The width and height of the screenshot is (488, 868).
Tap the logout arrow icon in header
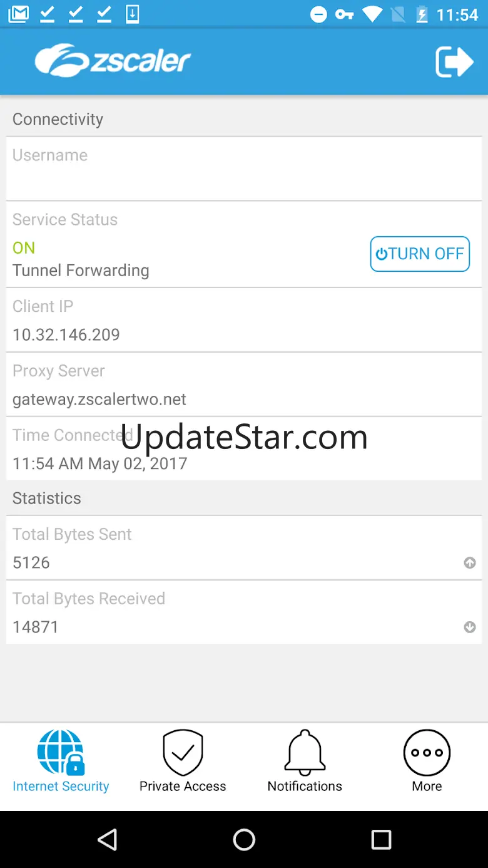point(454,61)
